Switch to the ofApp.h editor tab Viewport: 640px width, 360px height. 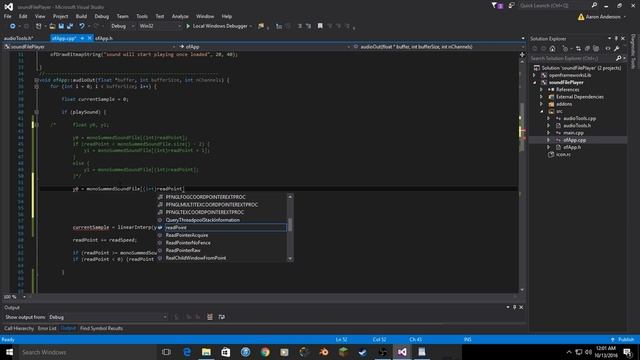[104, 38]
